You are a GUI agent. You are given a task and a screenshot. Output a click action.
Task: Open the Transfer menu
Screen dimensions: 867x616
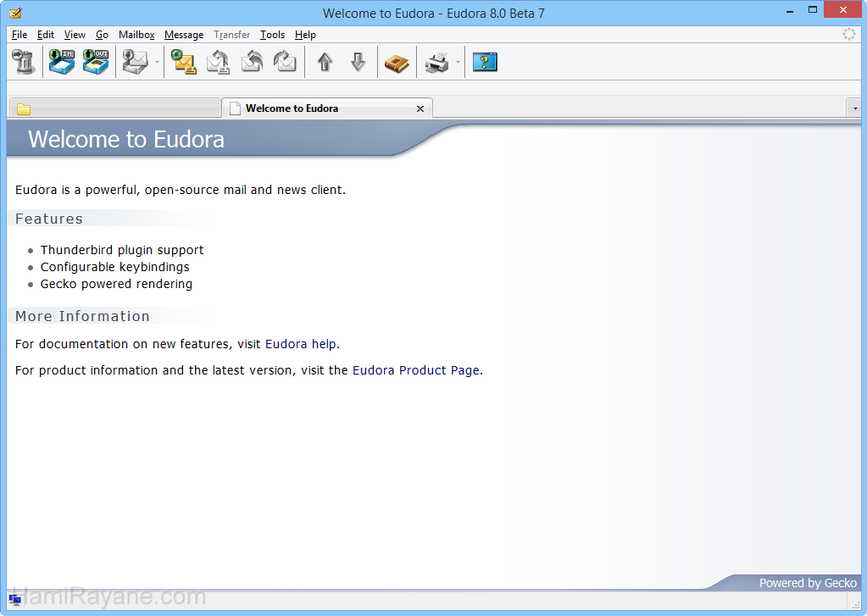(x=231, y=34)
